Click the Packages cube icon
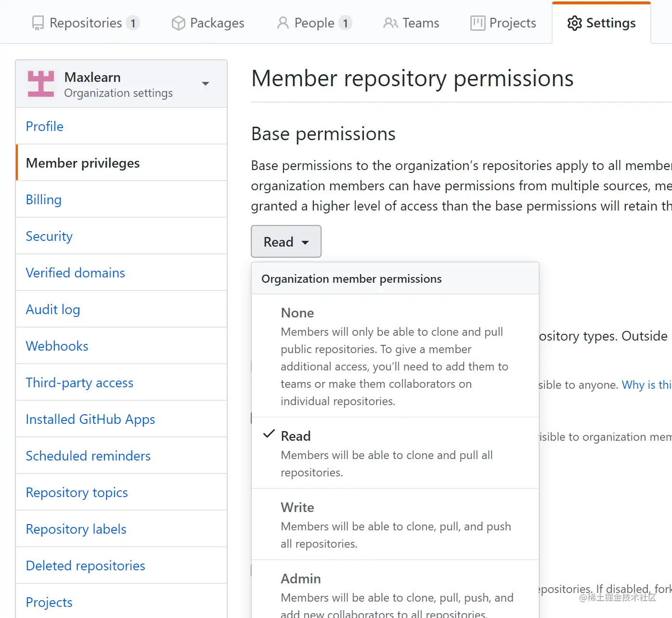 (x=179, y=23)
